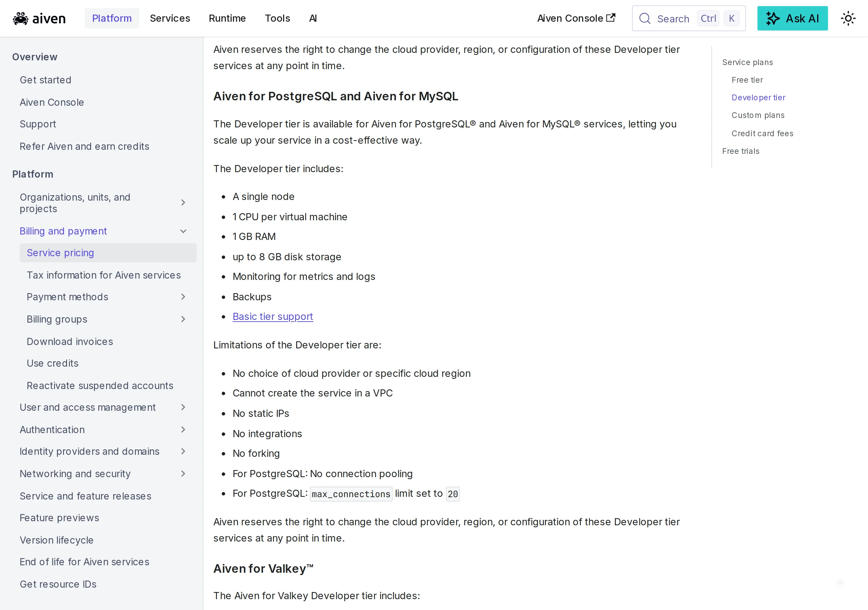Screen dimensions: 868x610
Task: Click the Ctrl keyboard shortcut badge
Action: coord(708,19)
